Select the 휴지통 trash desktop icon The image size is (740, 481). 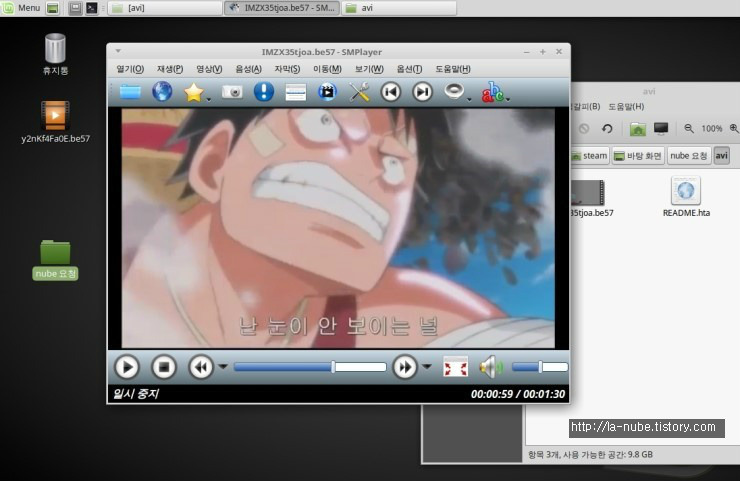pos(55,53)
